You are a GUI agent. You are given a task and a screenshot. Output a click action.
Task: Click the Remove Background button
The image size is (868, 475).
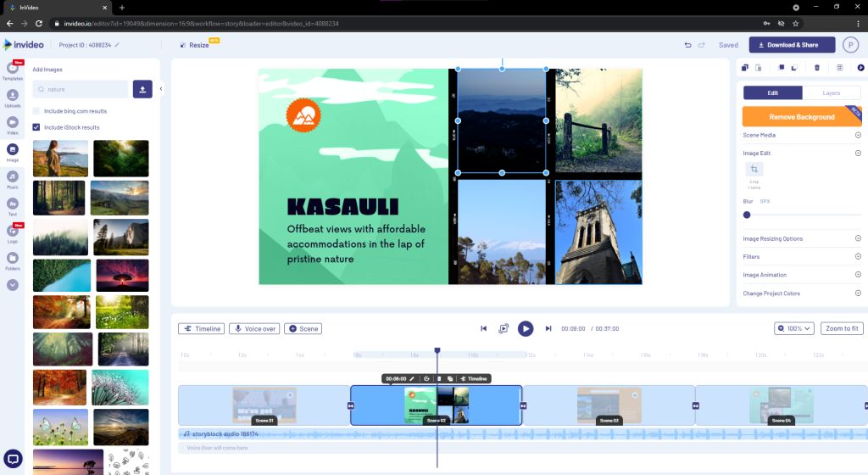point(801,117)
